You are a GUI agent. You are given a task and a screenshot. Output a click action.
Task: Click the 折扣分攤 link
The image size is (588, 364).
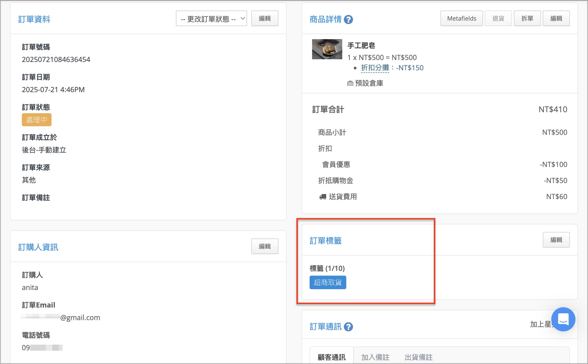coord(375,68)
